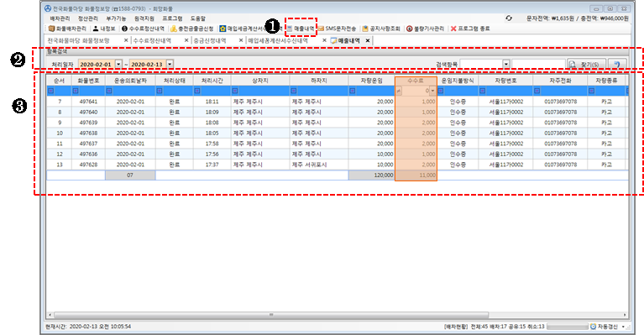Close the 매입세금계산서수신내역 tab

click(324, 40)
